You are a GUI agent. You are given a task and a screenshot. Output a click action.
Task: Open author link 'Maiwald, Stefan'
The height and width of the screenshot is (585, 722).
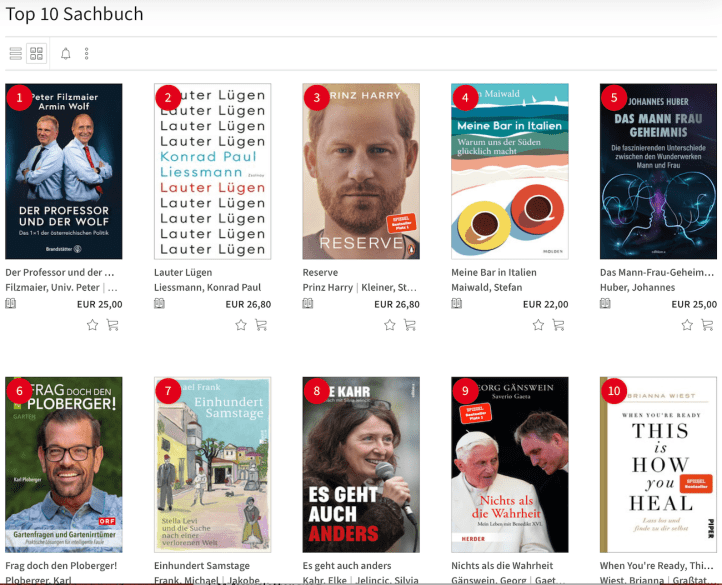[489, 288]
